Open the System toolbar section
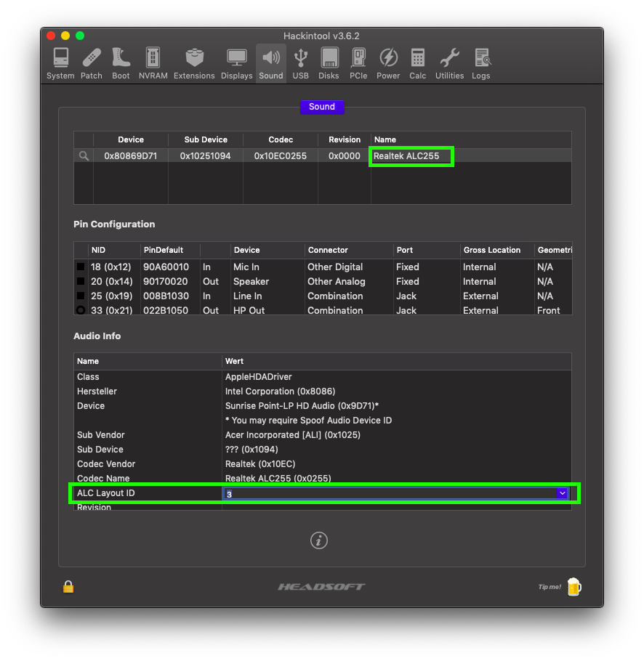The image size is (644, 661). tap(60, 63)
